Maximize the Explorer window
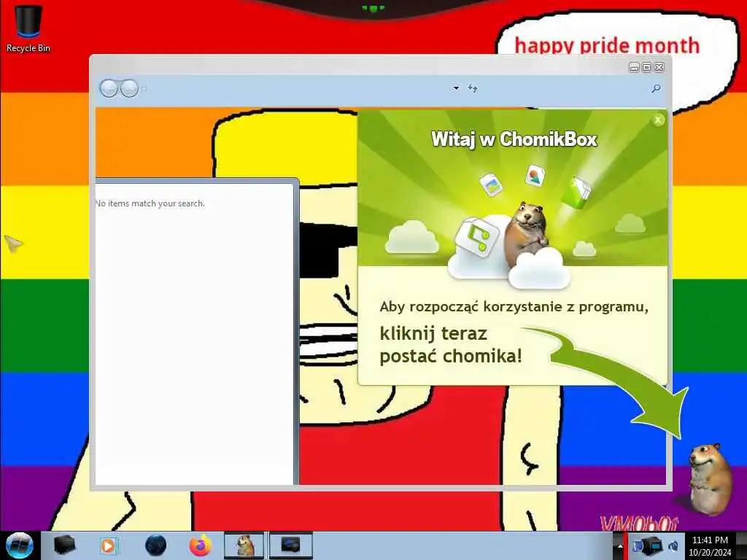The height and width of the screenshot is (560, 747). tap(646, 67)
